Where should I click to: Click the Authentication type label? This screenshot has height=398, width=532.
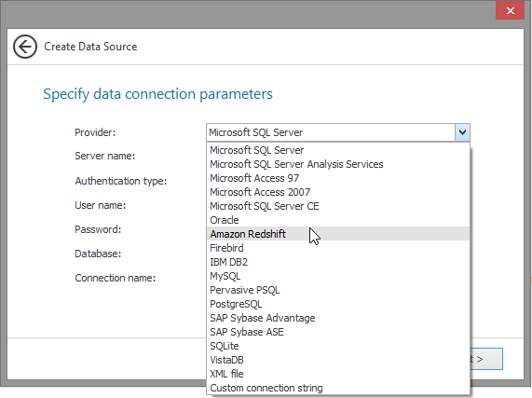[121, 181]
